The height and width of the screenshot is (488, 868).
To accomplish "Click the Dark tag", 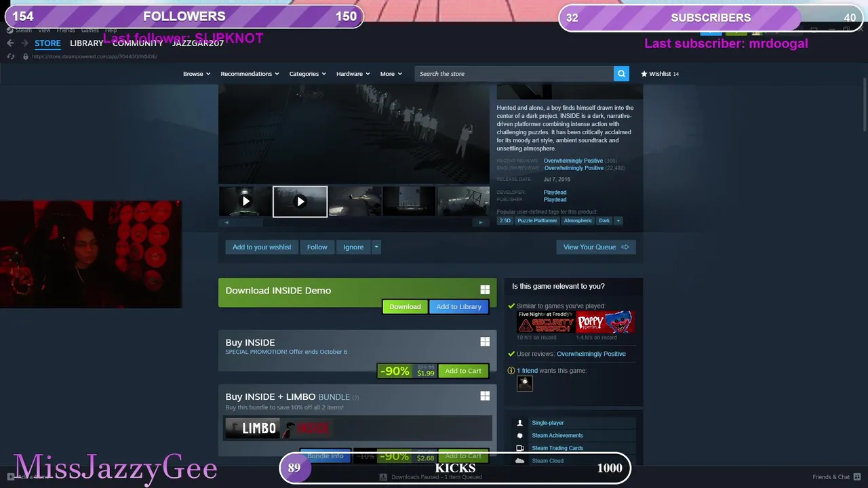I will [x=604, y=220].
